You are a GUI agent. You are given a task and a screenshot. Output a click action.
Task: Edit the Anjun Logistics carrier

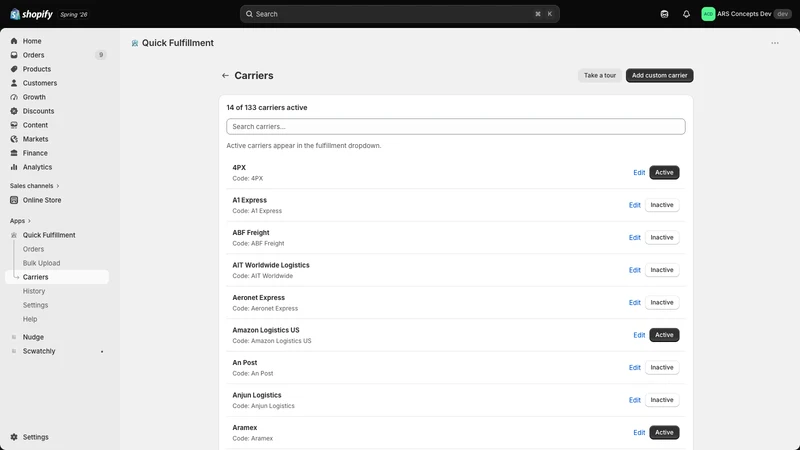pyautogui.click(x=634, y=401)
